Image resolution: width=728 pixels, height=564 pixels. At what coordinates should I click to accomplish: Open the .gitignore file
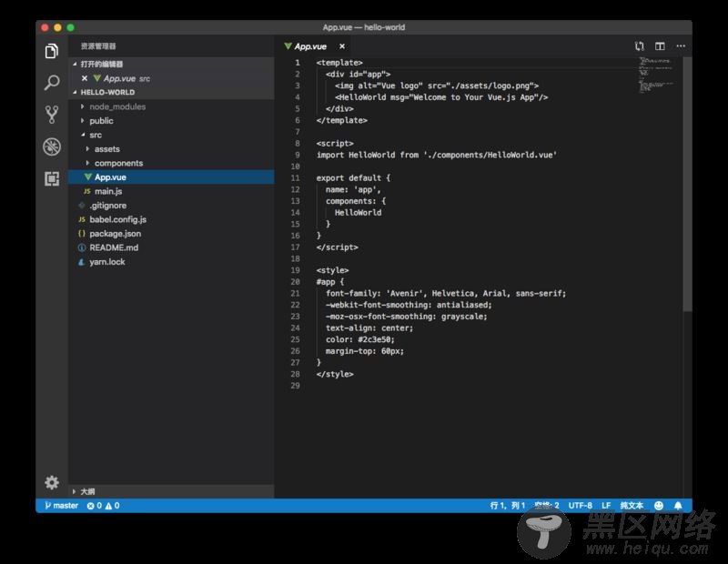(x=171, y=206)
